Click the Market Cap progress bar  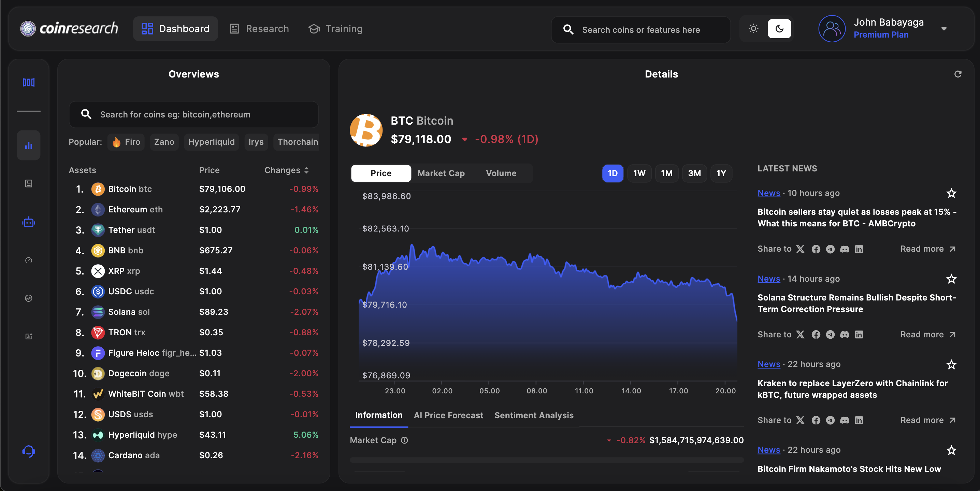pos(547,460)
